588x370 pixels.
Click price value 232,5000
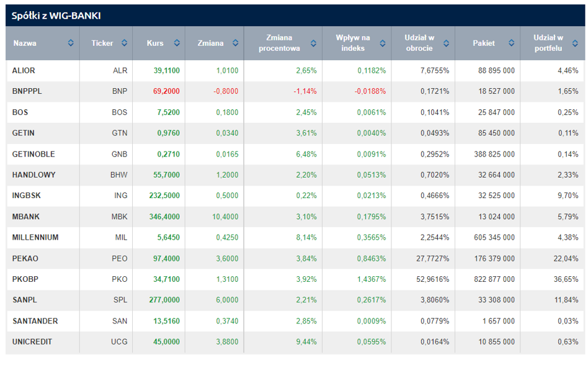pos(164,196)
